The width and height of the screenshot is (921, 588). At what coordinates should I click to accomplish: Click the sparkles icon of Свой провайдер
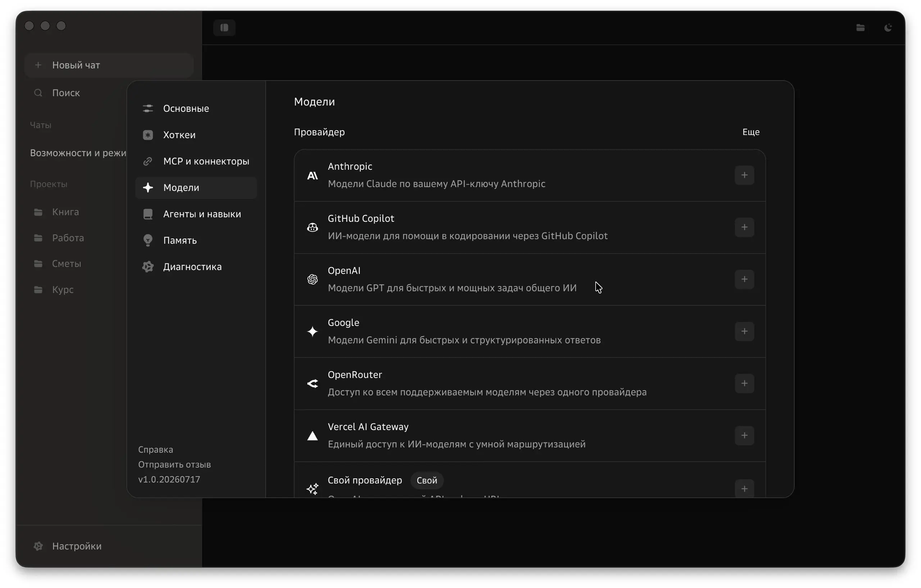pos(313,489)
